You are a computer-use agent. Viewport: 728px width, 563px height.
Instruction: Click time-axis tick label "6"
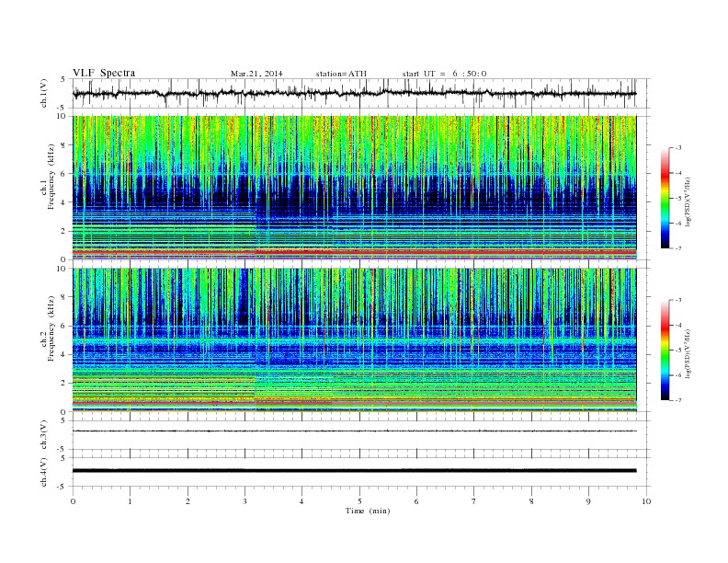point(416,501)
